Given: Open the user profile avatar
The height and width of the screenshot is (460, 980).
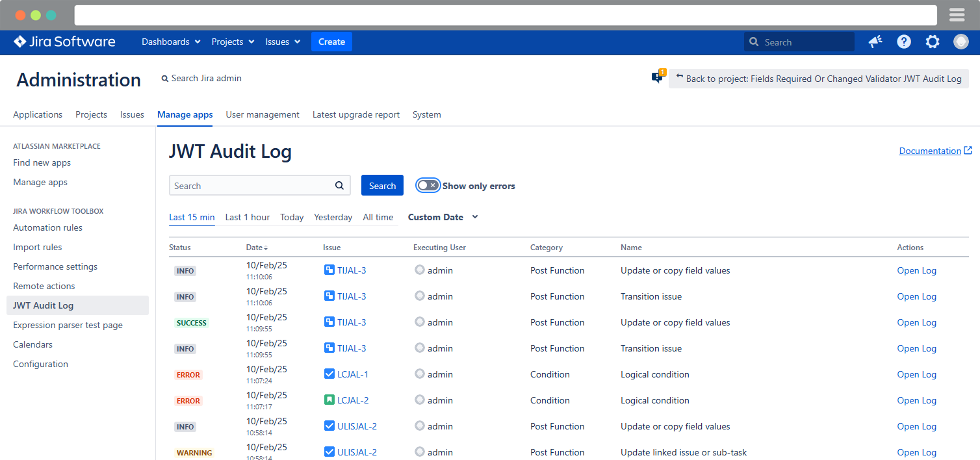Looking at the screenshot, I should pyautogui.click(x=961, y=42).
